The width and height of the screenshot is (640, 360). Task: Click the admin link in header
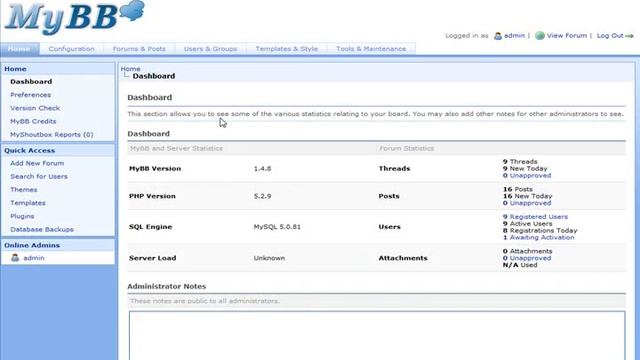click(x=514, y=36)
